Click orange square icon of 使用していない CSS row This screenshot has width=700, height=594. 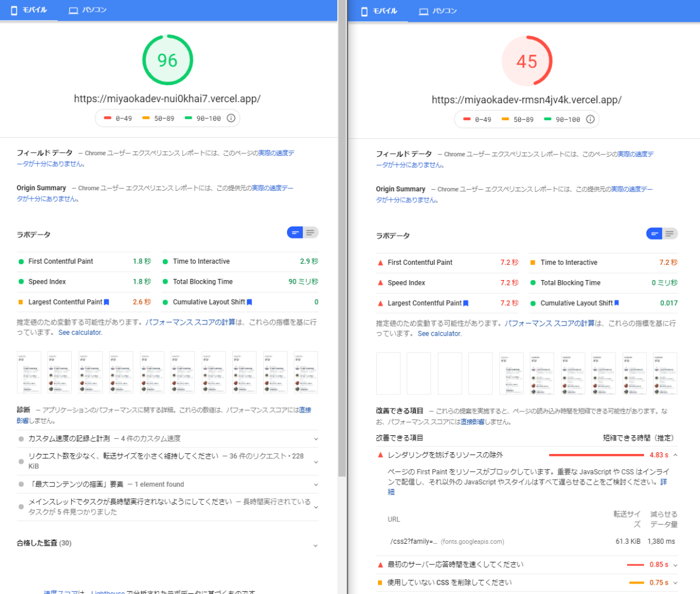(x=380, y=583)
